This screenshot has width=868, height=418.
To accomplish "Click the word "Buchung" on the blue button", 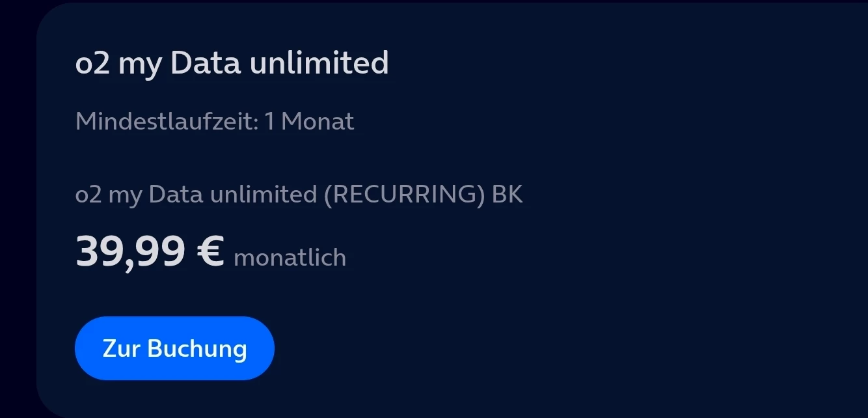I will pyautogui.click(x=197, y=349).
